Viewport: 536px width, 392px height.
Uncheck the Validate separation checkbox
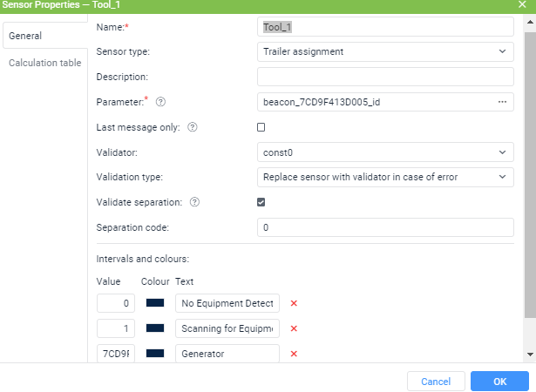[261, 202]
